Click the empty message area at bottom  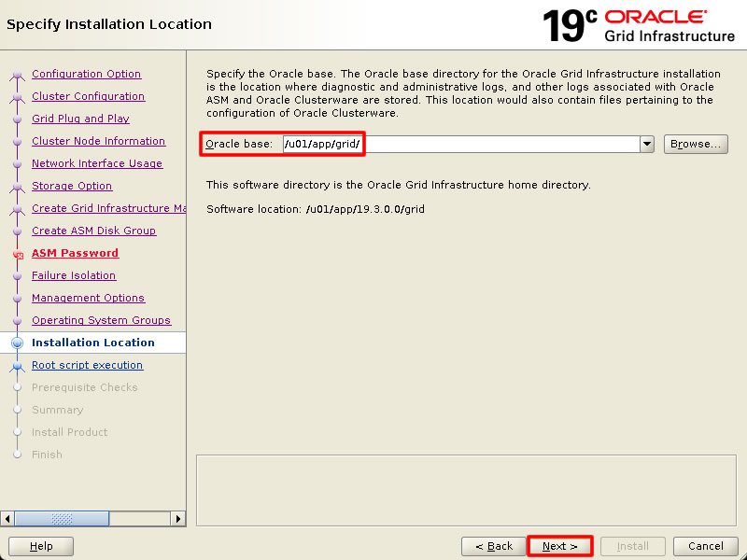point(466,491)
